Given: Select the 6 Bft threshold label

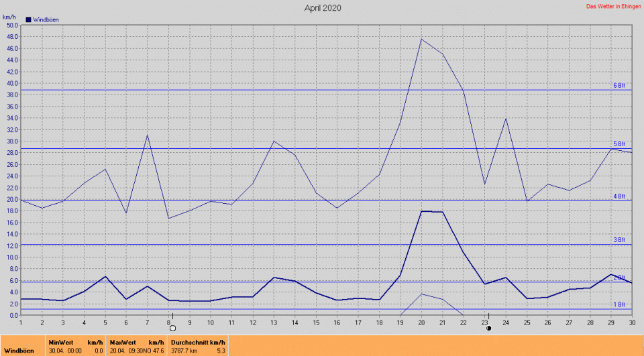Looking at the screenshot, I should pyautogui.click(x=619, y=86).
